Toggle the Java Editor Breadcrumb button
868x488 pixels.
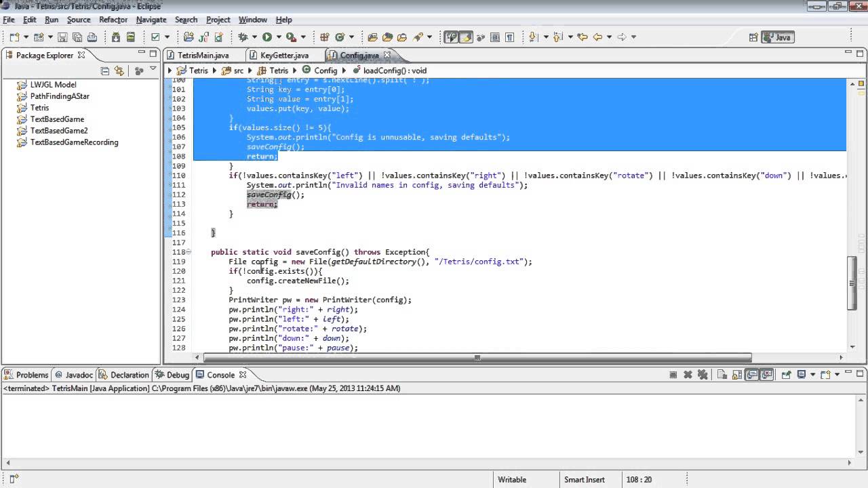coord(450,37)
